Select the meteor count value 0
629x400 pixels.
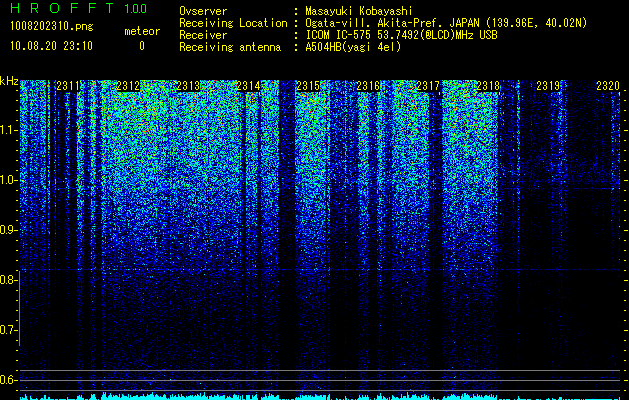[142, 46]
